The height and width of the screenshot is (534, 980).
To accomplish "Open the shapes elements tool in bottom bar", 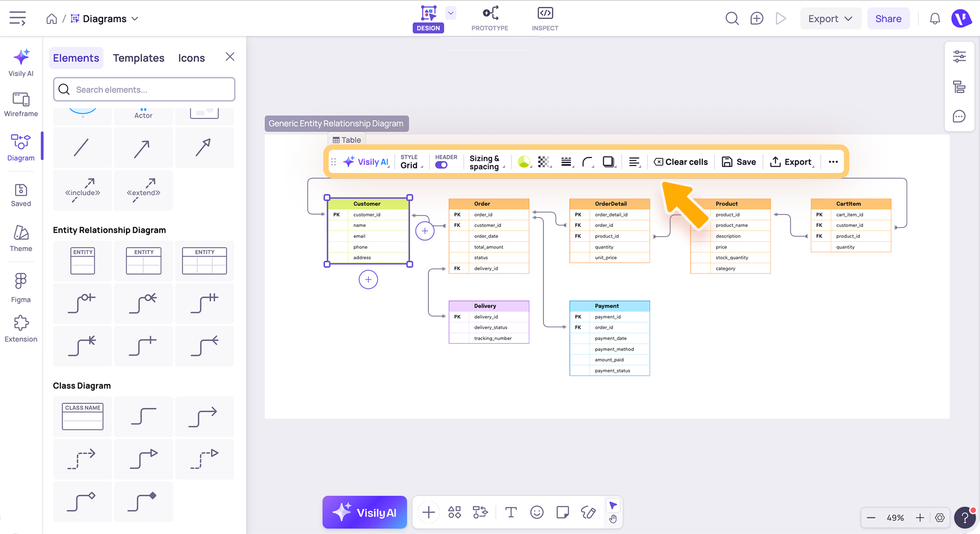I will coord(455,513).
